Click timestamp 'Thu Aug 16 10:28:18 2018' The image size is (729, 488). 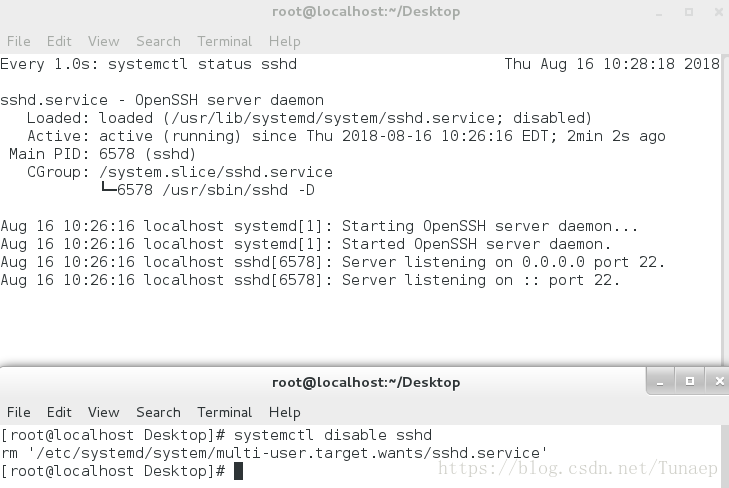[612, 64]
